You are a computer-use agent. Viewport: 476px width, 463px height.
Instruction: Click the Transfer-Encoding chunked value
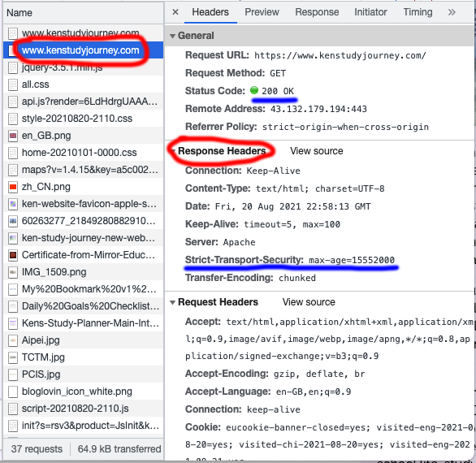click(x=297, y=278)
